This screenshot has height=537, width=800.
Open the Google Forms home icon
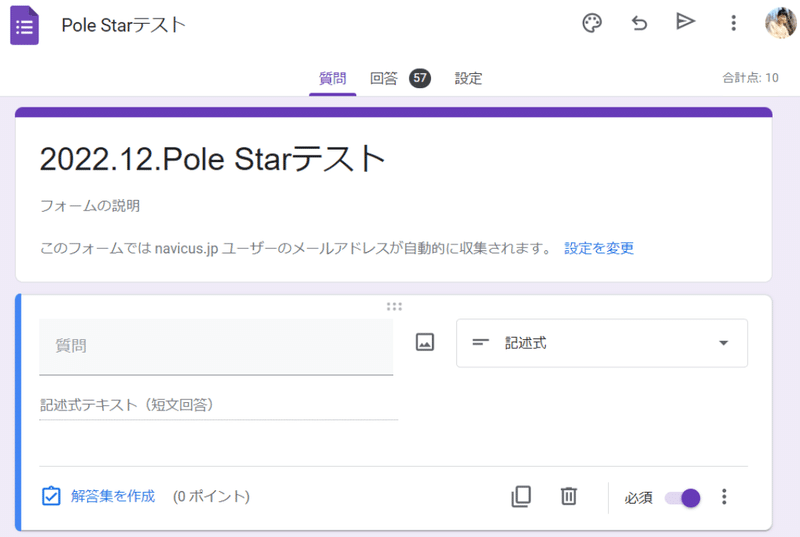24,25
